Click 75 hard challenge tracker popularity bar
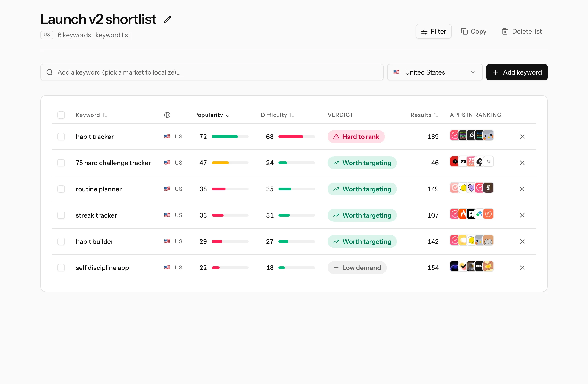 pyautogui.click(x=230, y=163)
